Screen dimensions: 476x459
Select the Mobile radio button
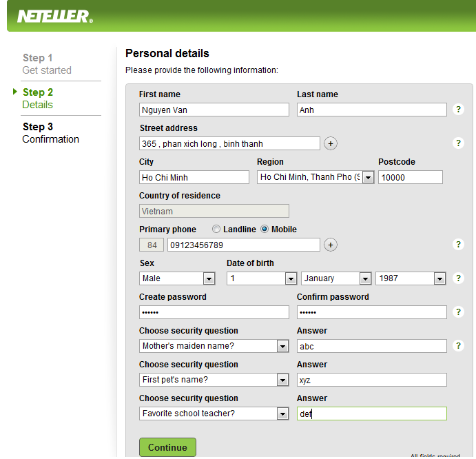265,229
